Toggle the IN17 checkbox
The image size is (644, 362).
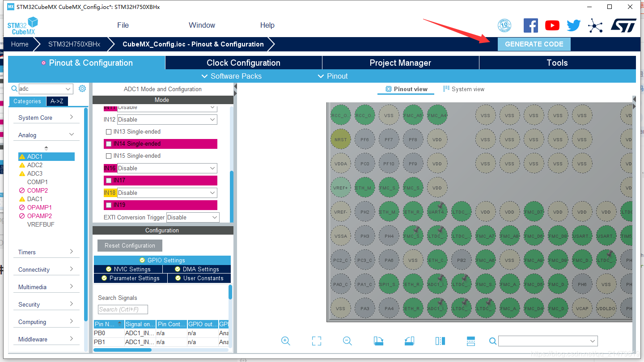(x=109, y=181)
